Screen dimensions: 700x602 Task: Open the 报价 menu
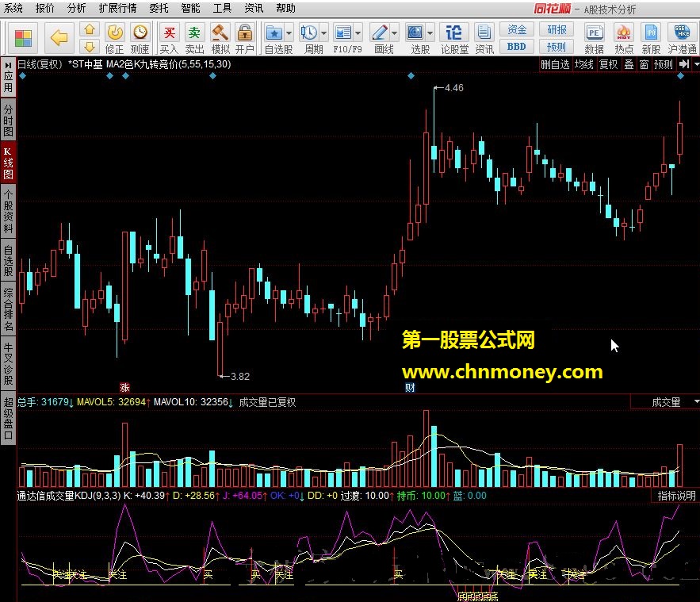(x=44, y=8)
